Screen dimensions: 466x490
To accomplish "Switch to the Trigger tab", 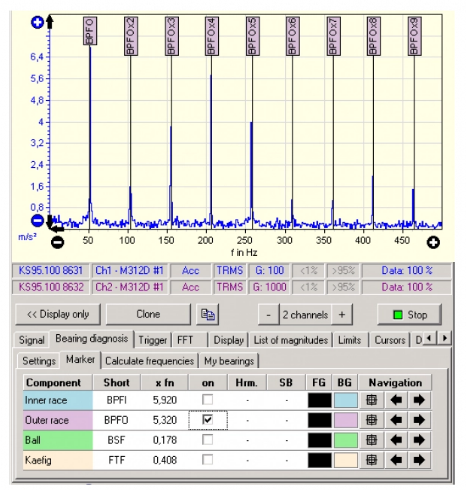I will tap(153, 340).
